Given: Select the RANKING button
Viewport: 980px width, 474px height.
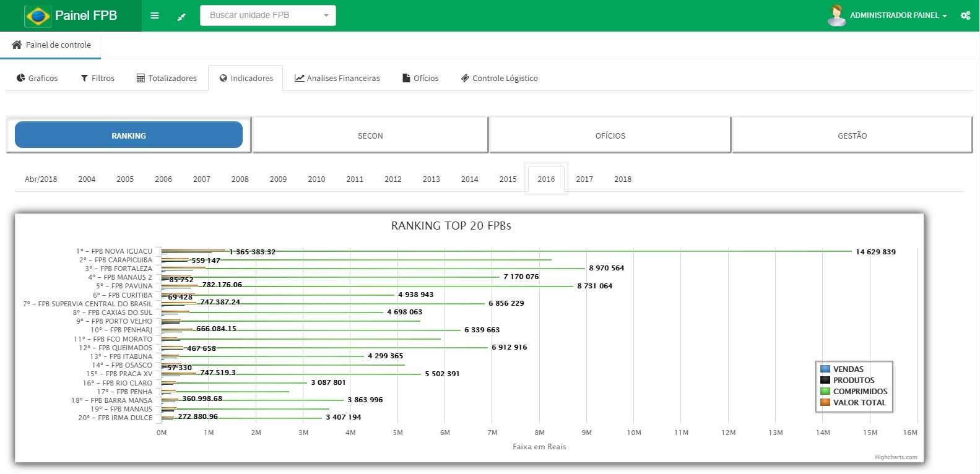Looking at the screenshot, I should (129, 135).
